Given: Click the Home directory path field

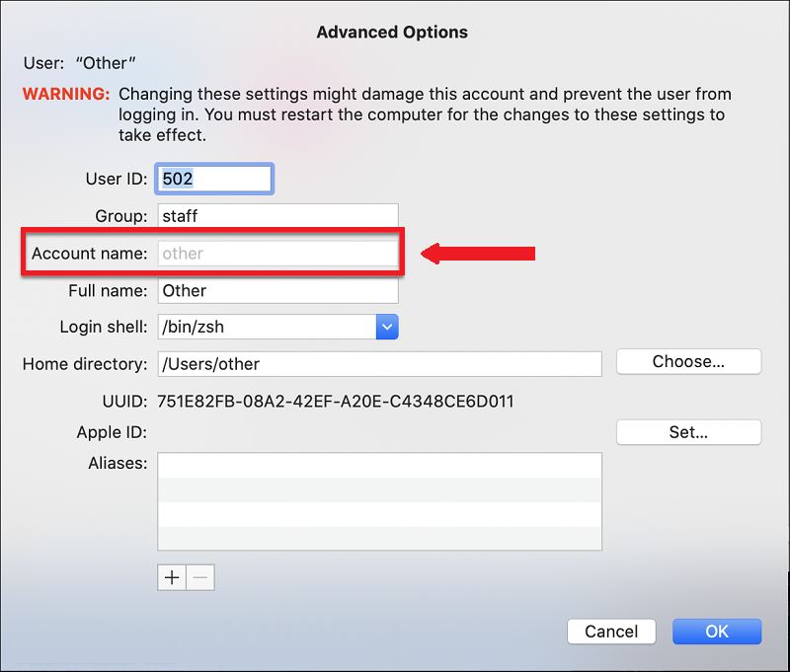Looking at the screenshot, I should click(379, 364).
